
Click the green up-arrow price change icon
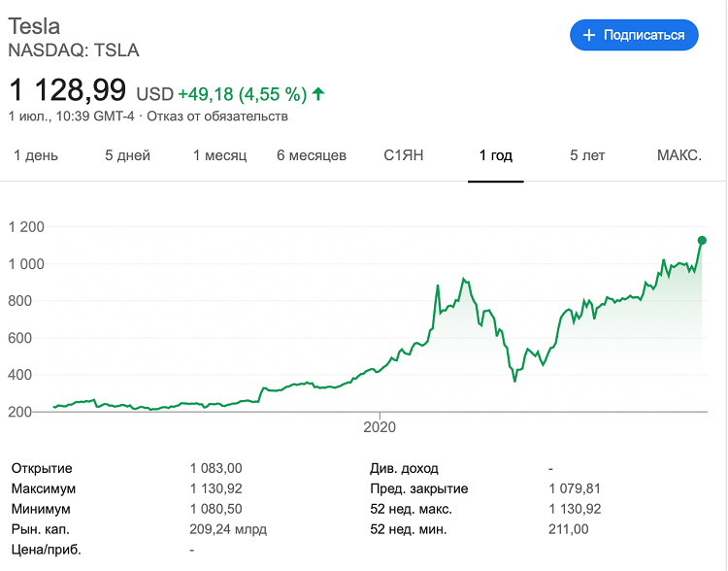[x=318, y=94]
